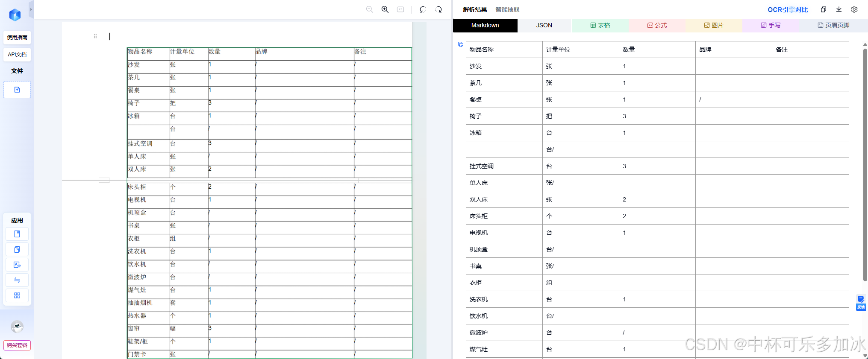Open the OCR引擎对比 link
The image size is (868, 359).
(x=788, y=9)
